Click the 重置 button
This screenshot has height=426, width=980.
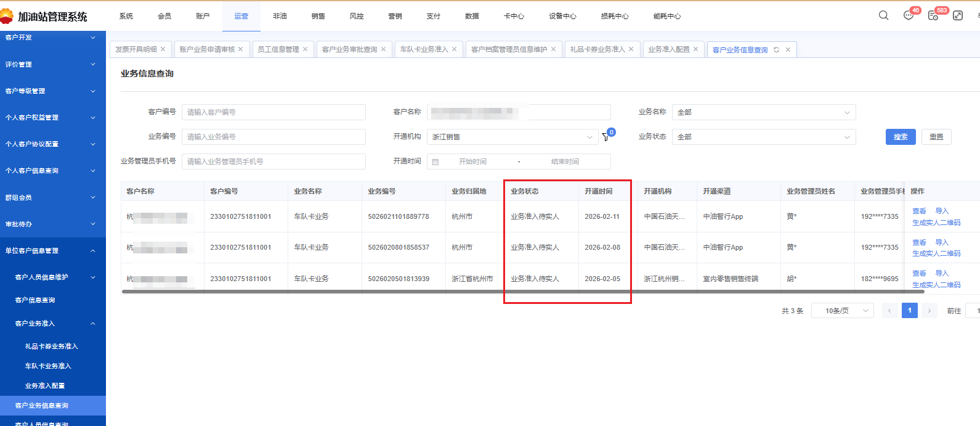tap(936, 137)
